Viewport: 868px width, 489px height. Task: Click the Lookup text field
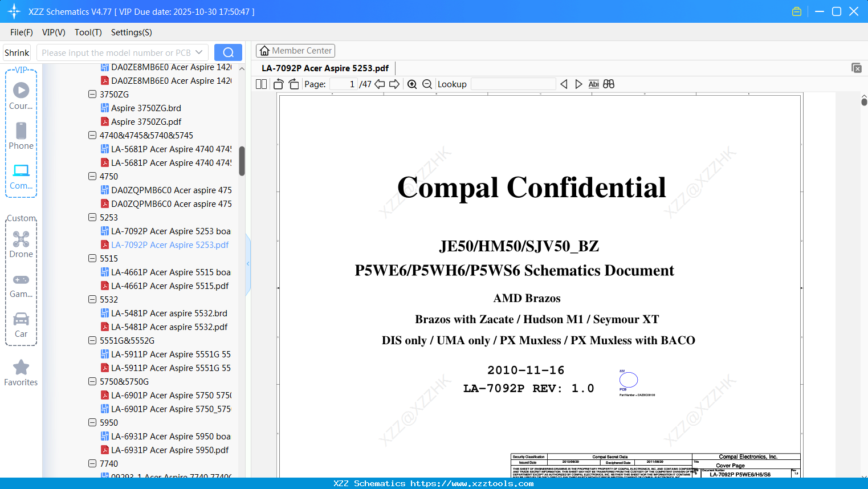(x=514, y=84)
